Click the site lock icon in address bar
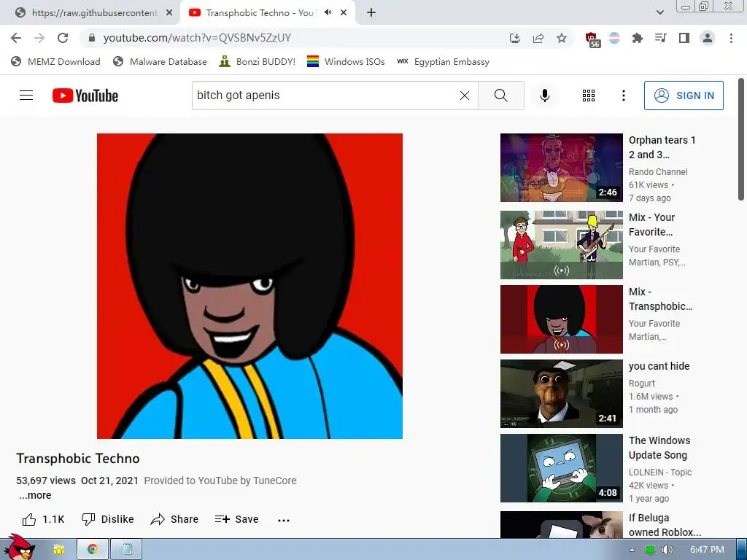Viewport: 747px width, 560px height. tap(92, 38)
